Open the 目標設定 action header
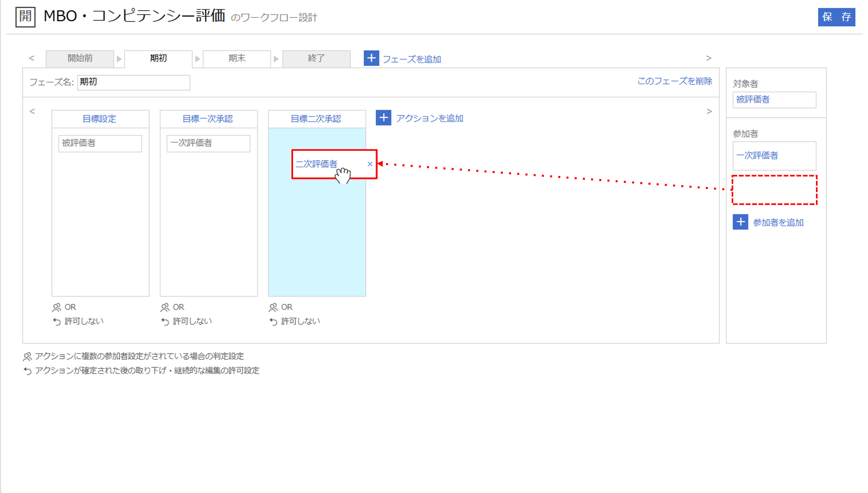 [100, 119]
